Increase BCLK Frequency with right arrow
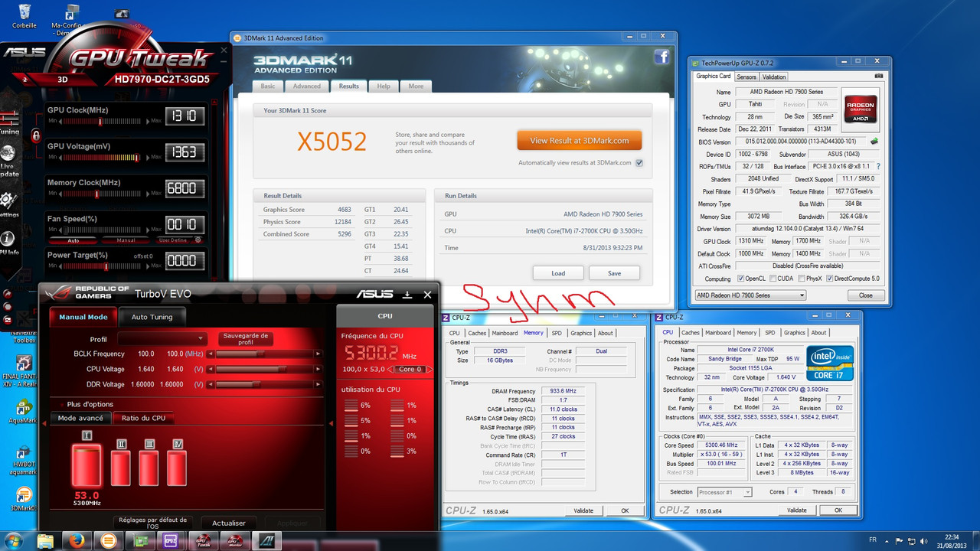 click(x=319, y=354)
